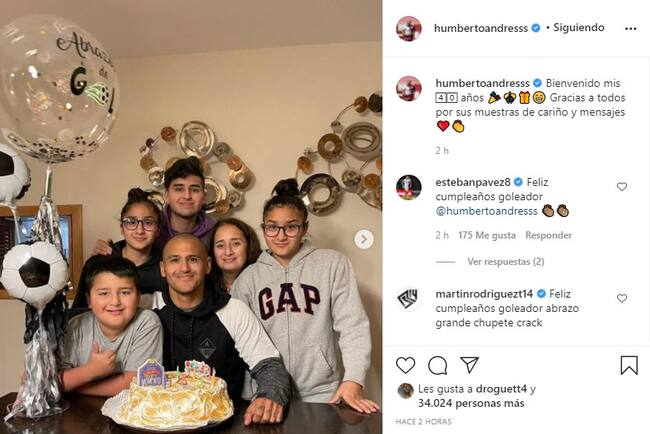
Task: Open the three-dot more options menu
Action: pyautogui.click(x=631, y=29)
